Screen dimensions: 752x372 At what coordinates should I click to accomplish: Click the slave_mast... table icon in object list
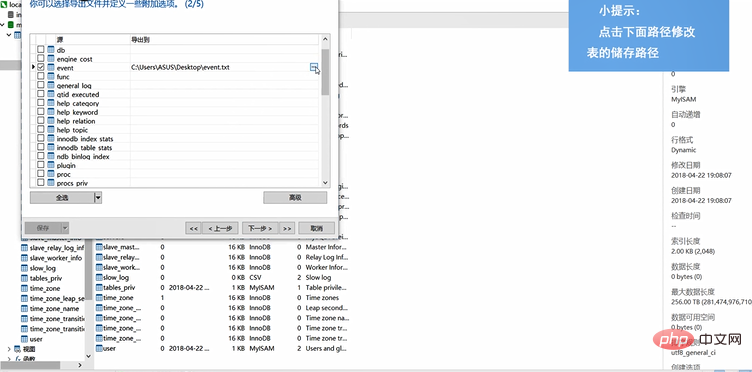(x=99, y=247)
